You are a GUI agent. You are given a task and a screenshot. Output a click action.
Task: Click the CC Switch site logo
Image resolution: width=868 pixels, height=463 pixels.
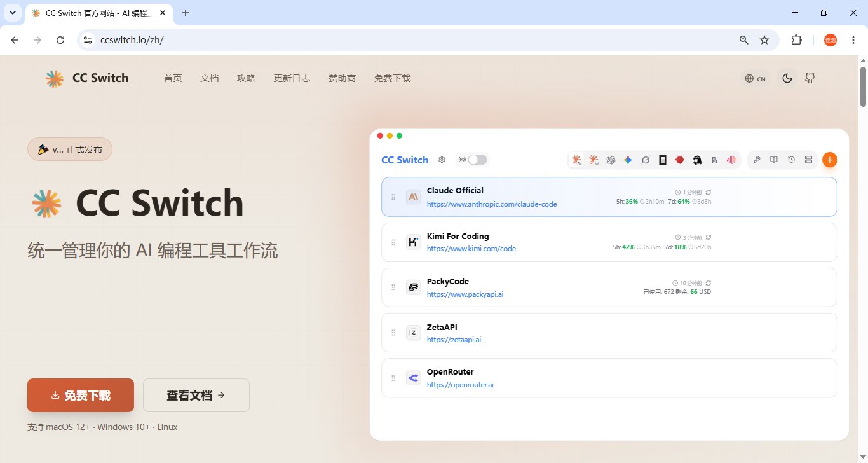coord(86,78)
